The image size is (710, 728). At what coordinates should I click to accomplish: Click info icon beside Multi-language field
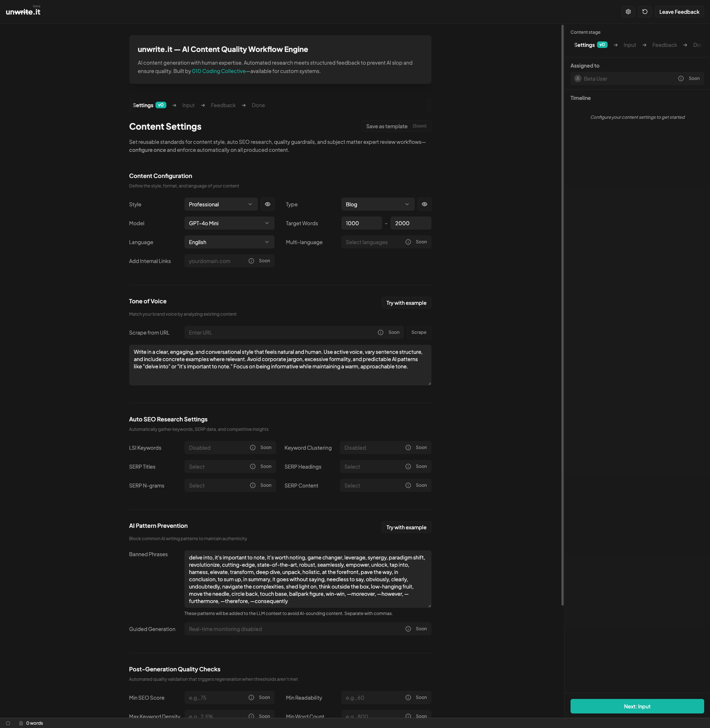(x=408, y=242)
